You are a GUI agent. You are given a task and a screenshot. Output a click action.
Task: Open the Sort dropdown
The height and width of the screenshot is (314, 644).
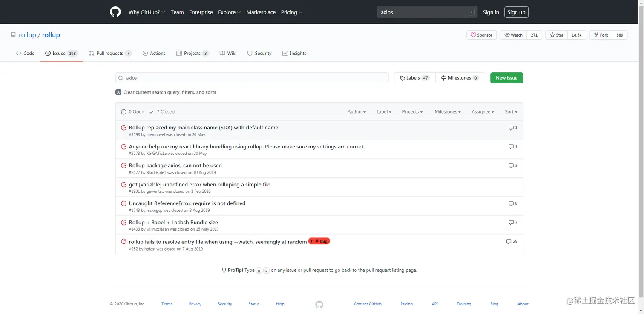coord(511,111)
